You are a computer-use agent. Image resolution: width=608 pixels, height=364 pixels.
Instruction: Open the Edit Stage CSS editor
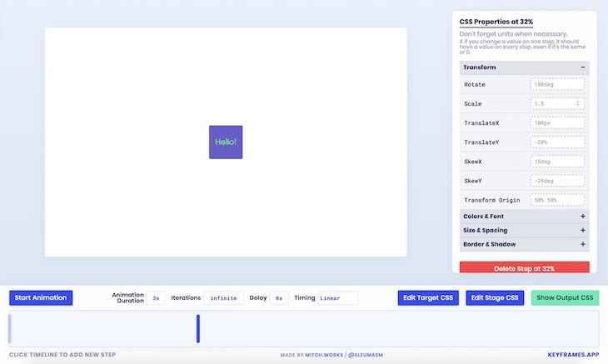495,298
